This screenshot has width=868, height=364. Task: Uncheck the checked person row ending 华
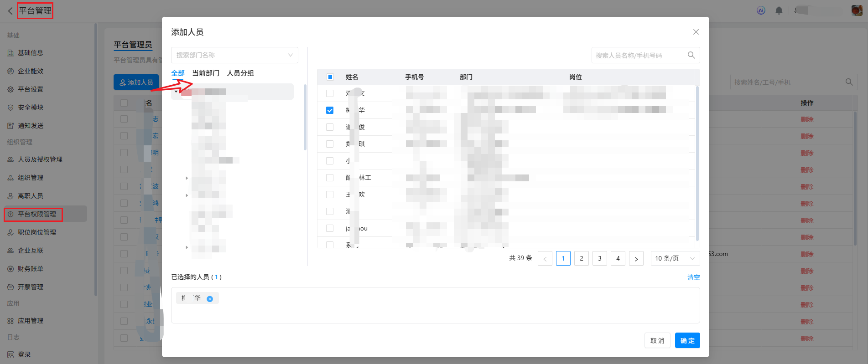pyautogui.click(x=330, y=110)
